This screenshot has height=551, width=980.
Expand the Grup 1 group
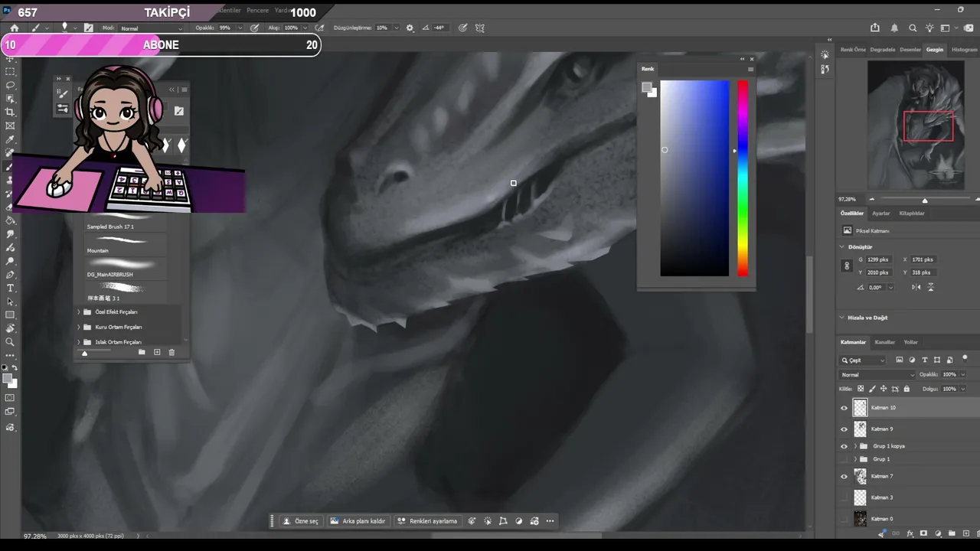(855, 459)
